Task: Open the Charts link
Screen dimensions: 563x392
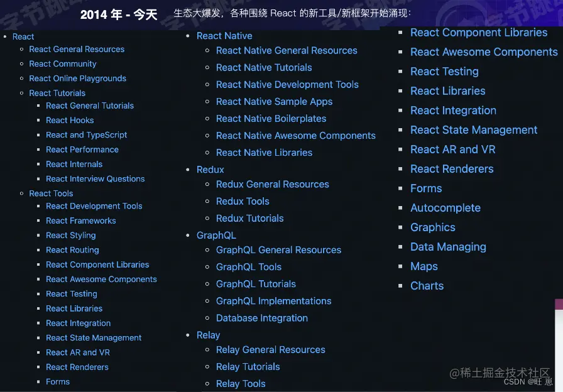Action: (427, 286)
